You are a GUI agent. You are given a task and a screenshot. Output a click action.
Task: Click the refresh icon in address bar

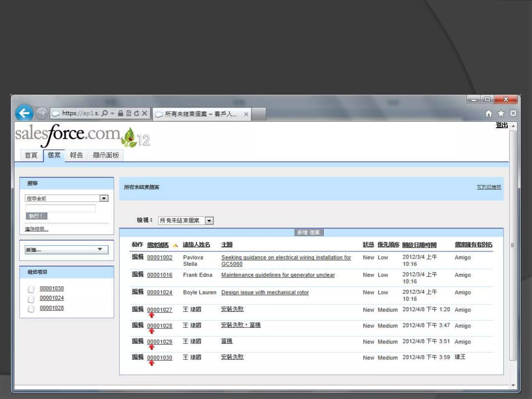coord(137,113)
